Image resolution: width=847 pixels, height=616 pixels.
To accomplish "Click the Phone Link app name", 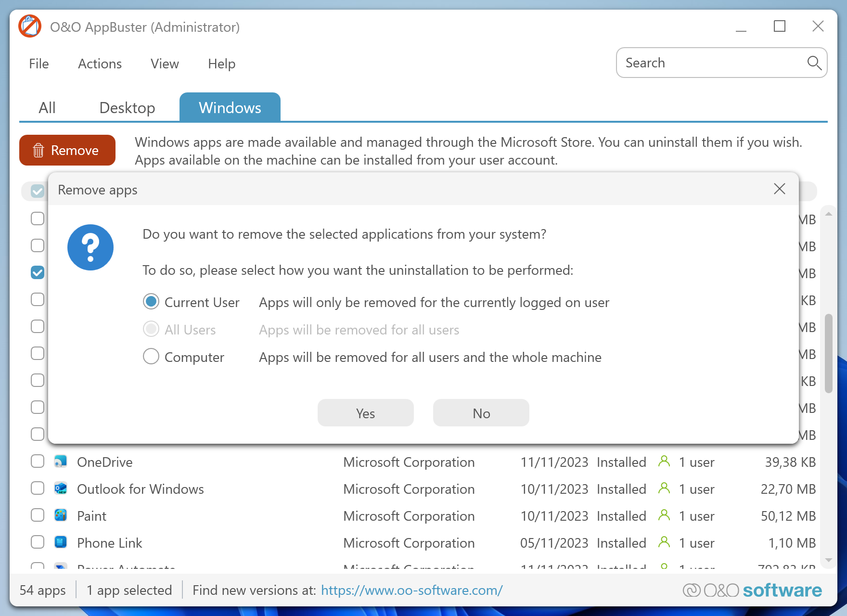I will pos(110,543).
